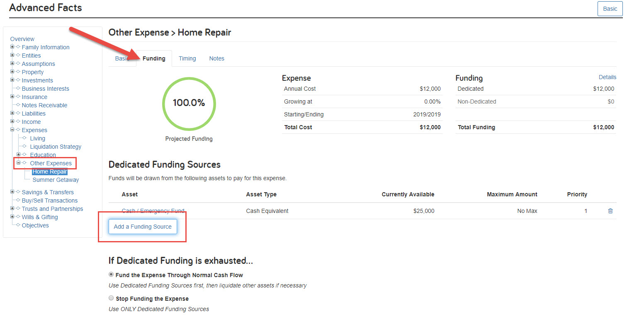
Task: Click the Dedicated $12,000 value
Action: pyautogui.click(x=604, y=89)
